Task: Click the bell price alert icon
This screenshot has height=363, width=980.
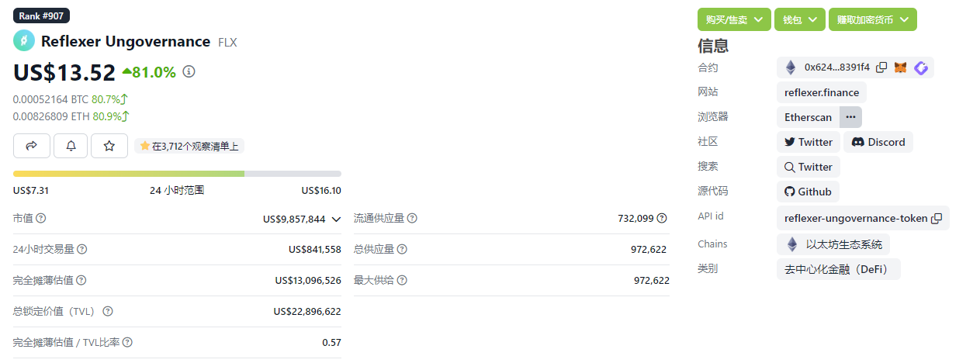Action: (x=71, y=145)
